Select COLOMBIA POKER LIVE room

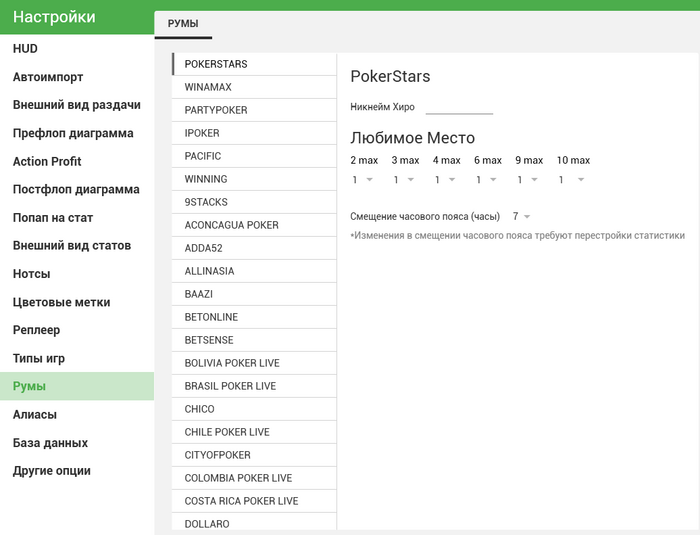tap(254, 478)
